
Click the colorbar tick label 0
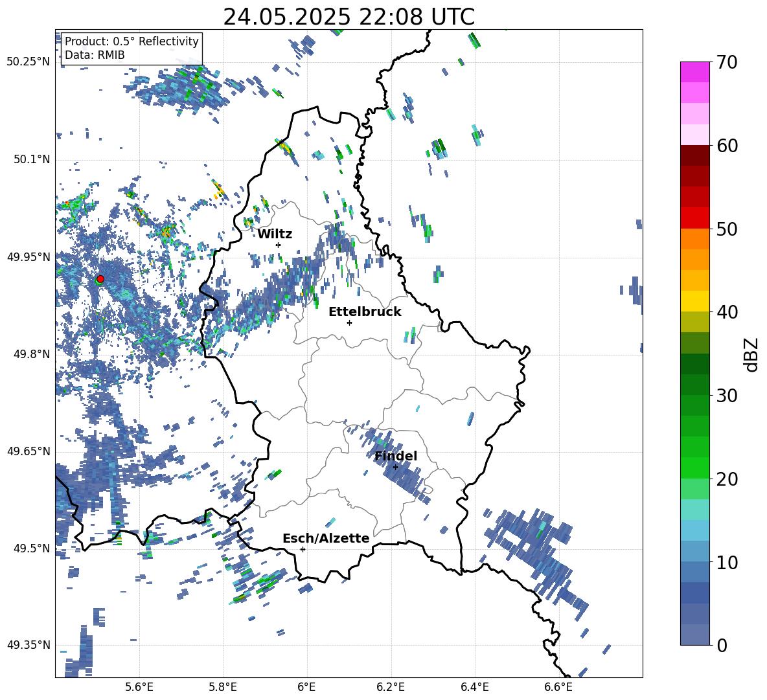point(722,645)
